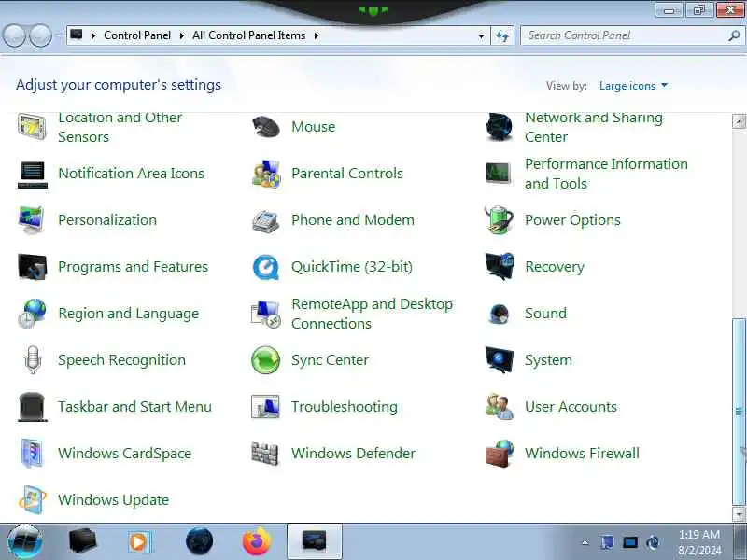Open the Taskbar and Start Menu icon
This screenshot has width=747, height=560.
(33, 407)
